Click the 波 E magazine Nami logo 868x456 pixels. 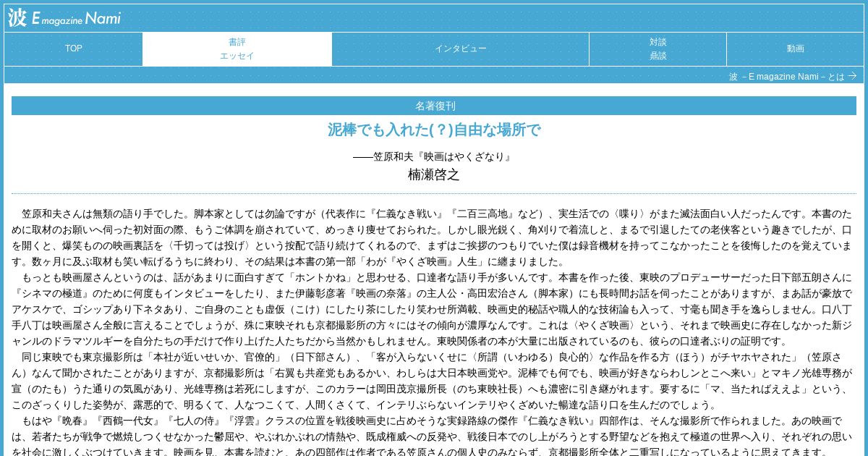point(64,18)
